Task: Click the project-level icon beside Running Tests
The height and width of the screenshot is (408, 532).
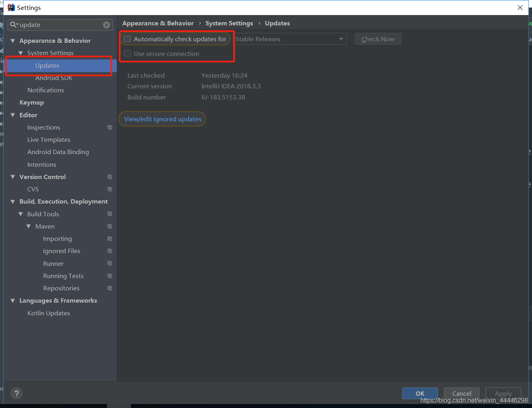Action: point(110,276)
